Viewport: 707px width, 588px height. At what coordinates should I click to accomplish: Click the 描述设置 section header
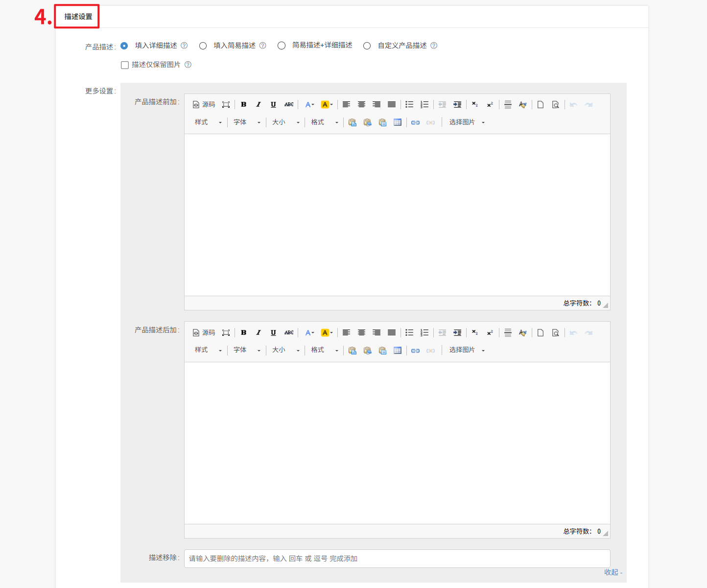[x=78, y=17]
